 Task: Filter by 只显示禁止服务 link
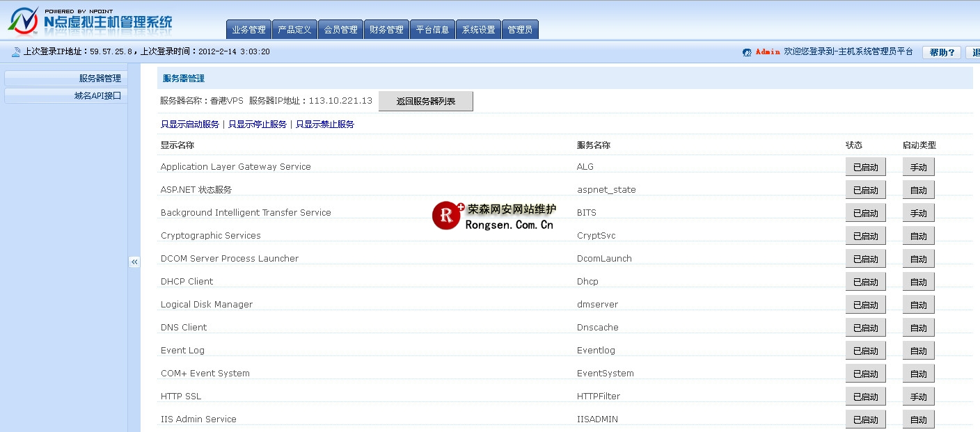coord(325,125)
